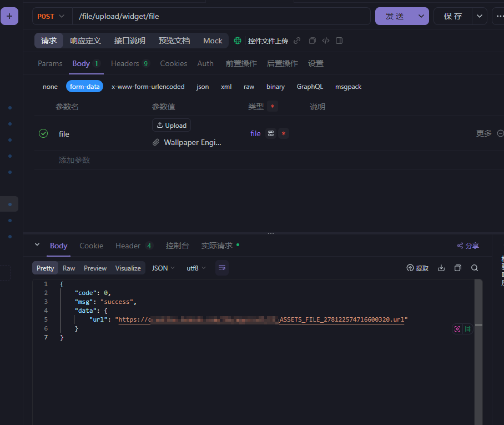This screenshot has height=425, width=504.
Task: Select the GraphQL body type
Action: point(310,87)
